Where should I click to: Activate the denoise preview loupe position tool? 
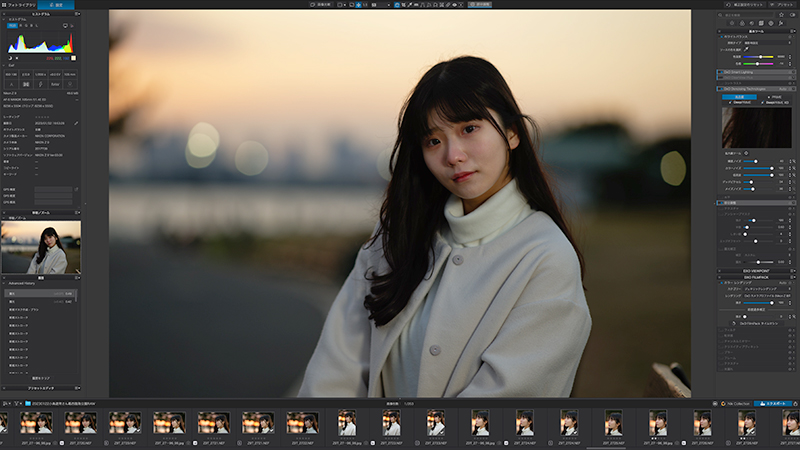pyautogui.click(x=746, y=153)
